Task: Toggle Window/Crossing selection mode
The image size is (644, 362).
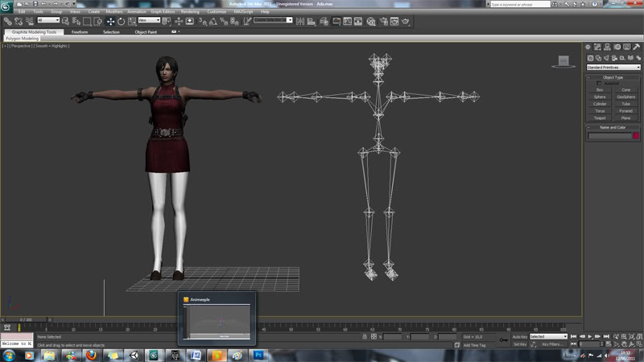Action: pyautogui.click(x=97, y=21)
